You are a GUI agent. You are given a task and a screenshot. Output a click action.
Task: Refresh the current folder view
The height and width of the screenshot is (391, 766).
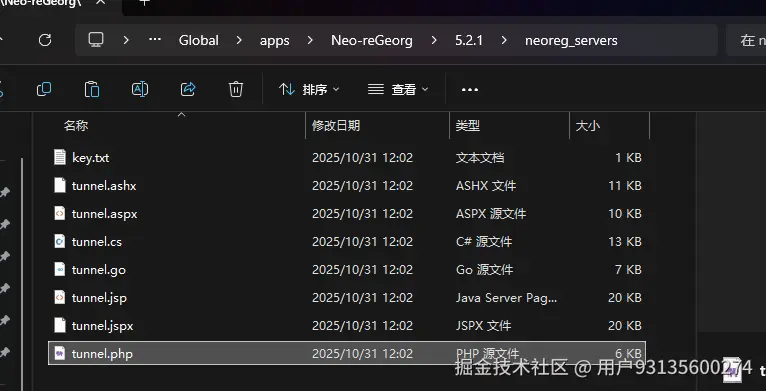[45, 40]
